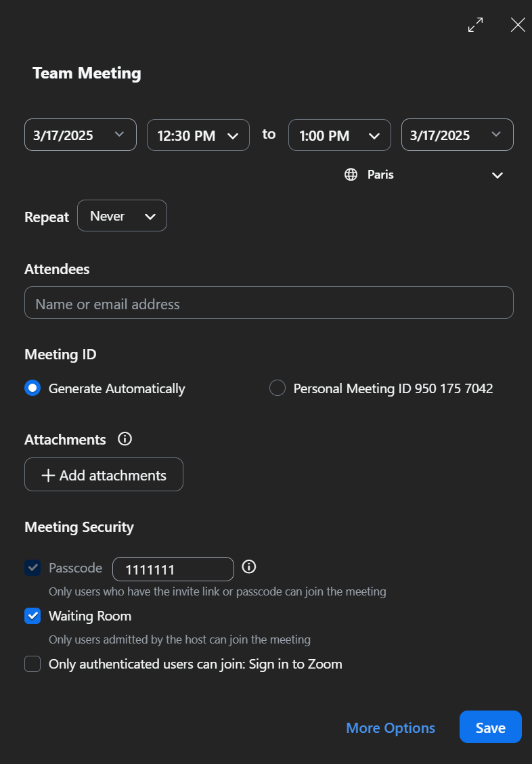Viewport: 532px width, 764px height.
Task: Expand the dialog to full screen
Action: click(475, 24)
